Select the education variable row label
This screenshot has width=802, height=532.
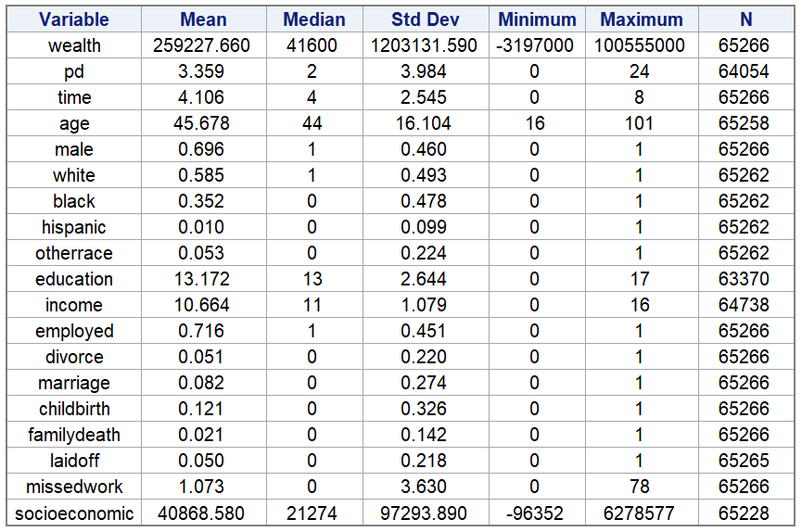[x=74, y=279]
